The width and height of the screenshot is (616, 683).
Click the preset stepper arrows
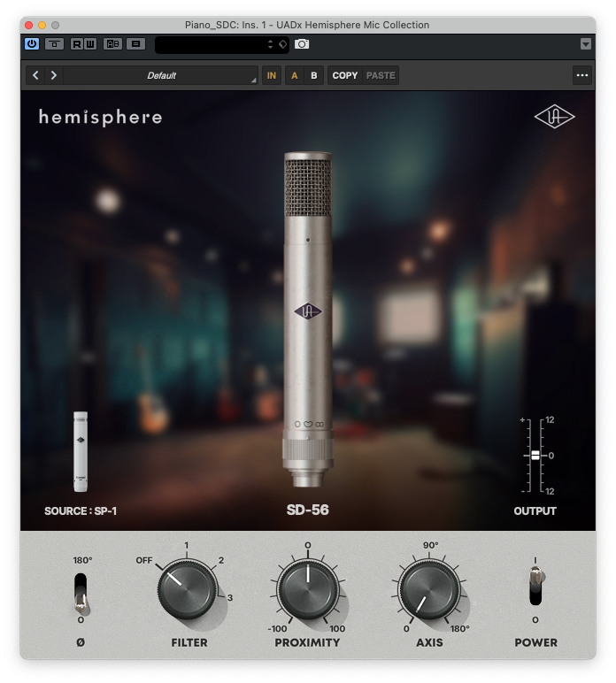click(x=270, y=44)
